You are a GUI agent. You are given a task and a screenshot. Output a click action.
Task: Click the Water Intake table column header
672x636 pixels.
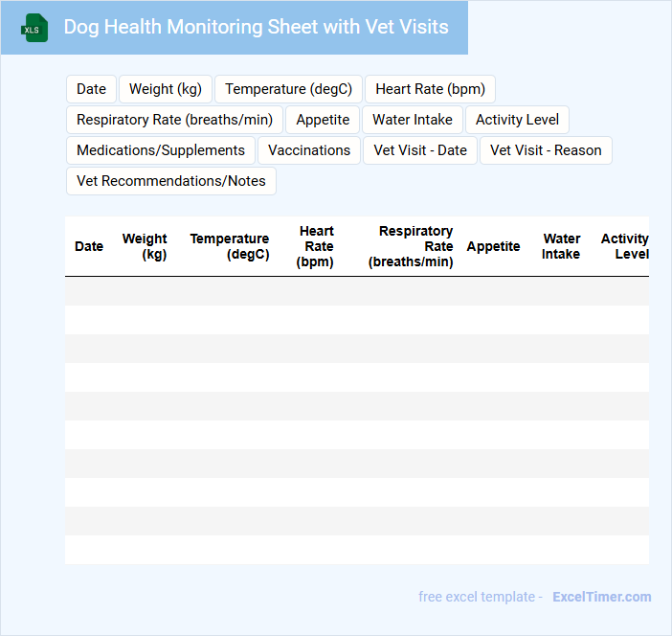point(561,246)
